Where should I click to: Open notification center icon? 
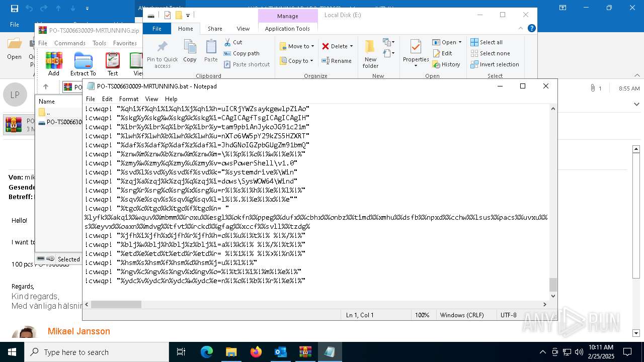point(627,352)
